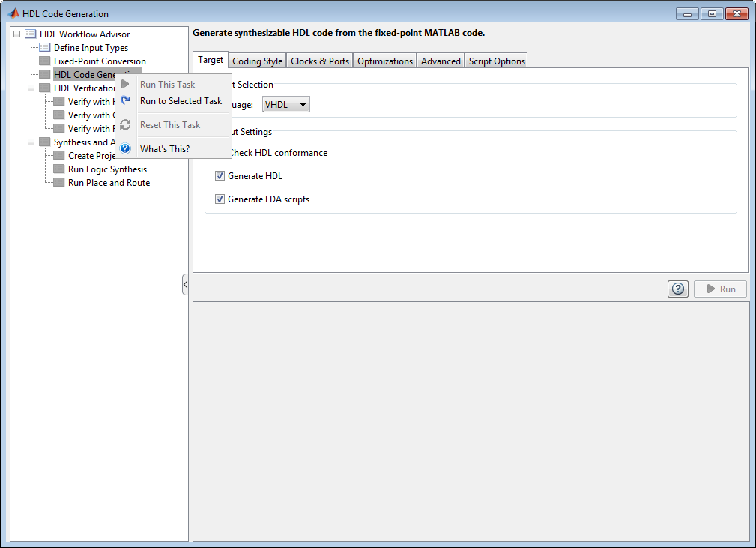Select the HDL Code Generation task
756x548 pixels.
(x=85, y=75)
